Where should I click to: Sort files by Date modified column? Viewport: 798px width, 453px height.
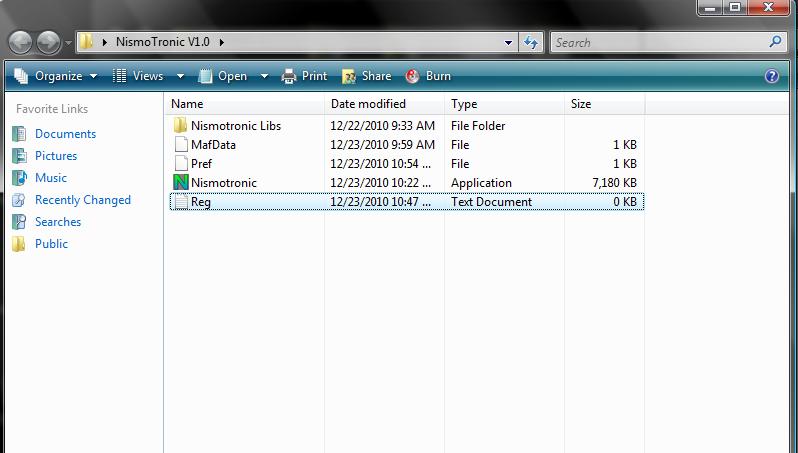coord(368,104)
